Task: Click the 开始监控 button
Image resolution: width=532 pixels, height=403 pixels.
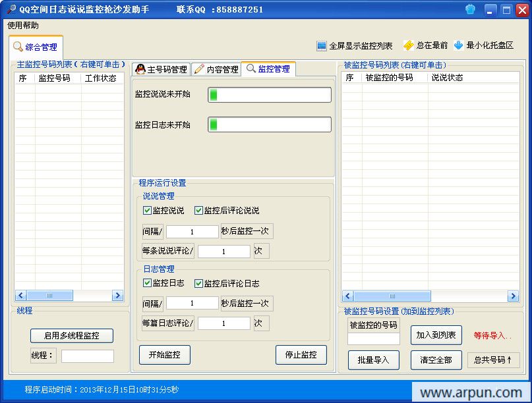Action: (165, 355)
